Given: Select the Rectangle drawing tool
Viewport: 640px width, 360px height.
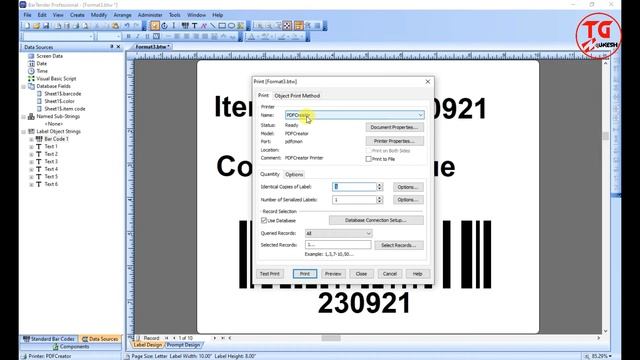Looking at the screenshot, I should (x=222, y=26).
